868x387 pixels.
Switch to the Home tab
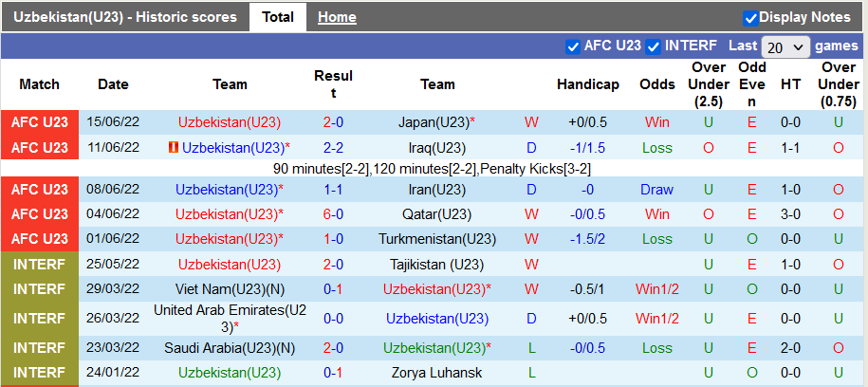337,17
